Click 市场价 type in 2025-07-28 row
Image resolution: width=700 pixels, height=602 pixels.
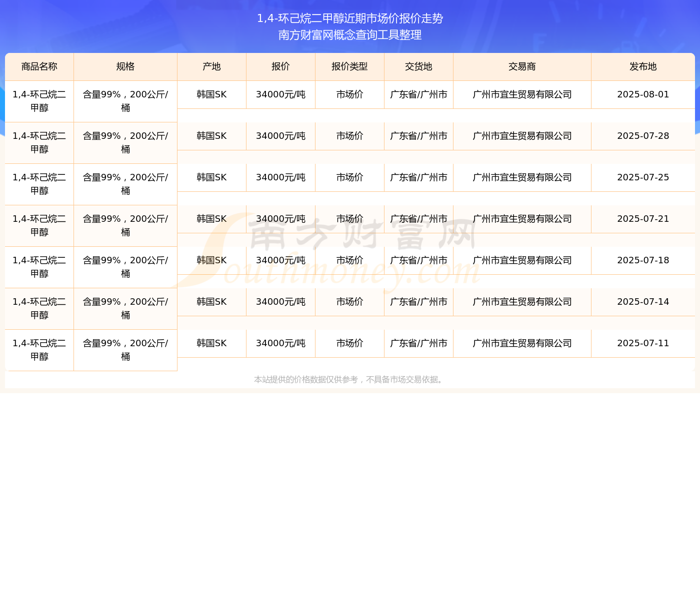(x=349, y=136)
